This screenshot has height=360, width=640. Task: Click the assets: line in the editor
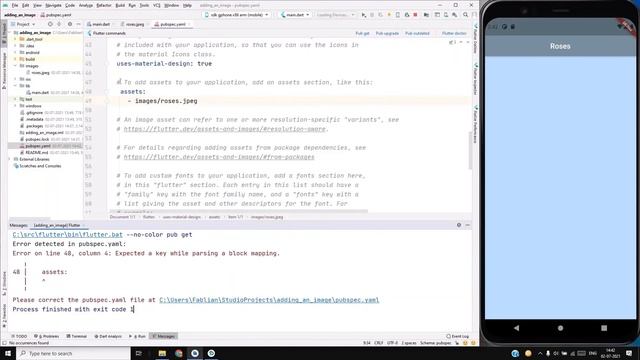[133, 92]
